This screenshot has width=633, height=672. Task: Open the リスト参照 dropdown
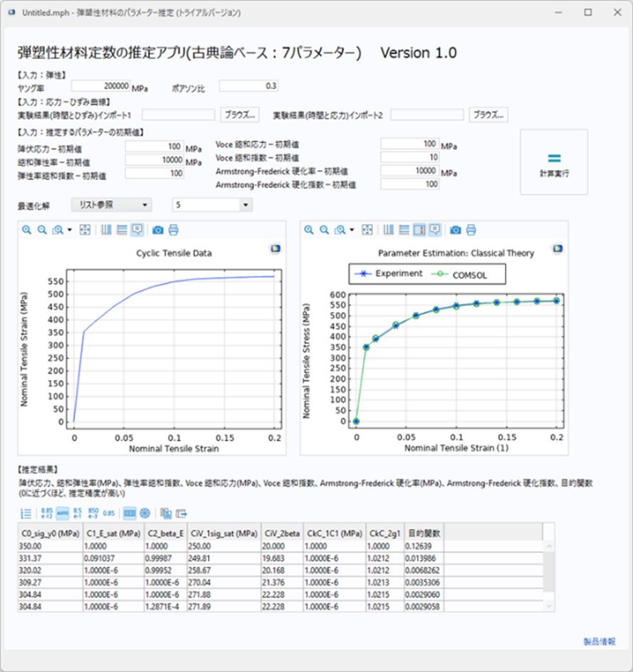(x=113, y=205)
